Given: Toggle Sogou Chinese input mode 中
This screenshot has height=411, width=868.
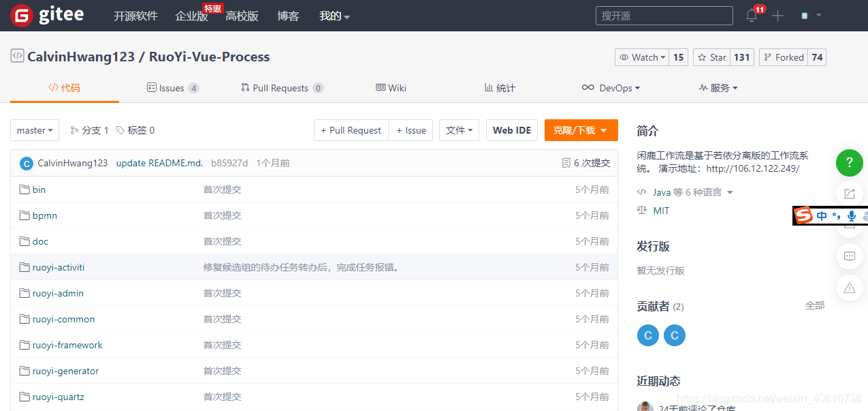Looking at the screenshot, I should coord(822,216).
